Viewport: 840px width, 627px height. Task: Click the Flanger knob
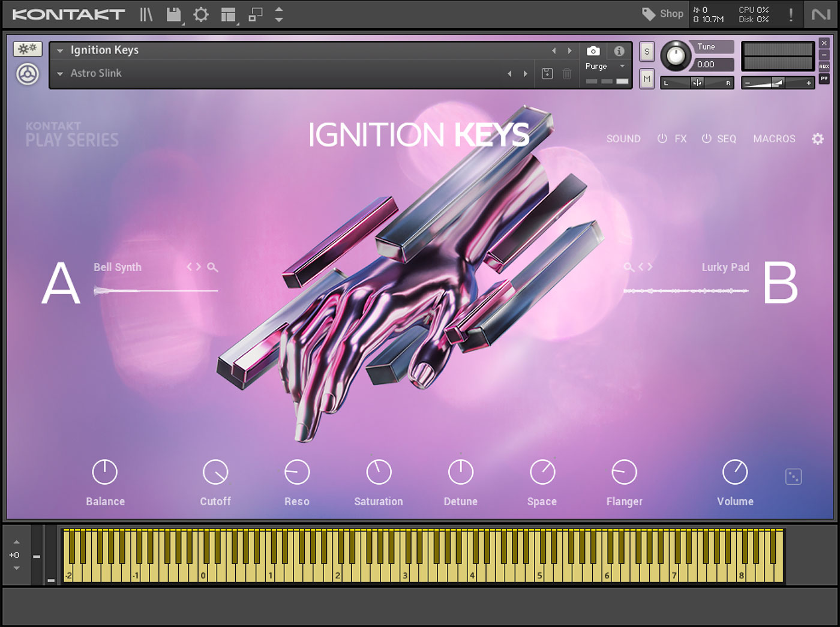coord(624,472)
